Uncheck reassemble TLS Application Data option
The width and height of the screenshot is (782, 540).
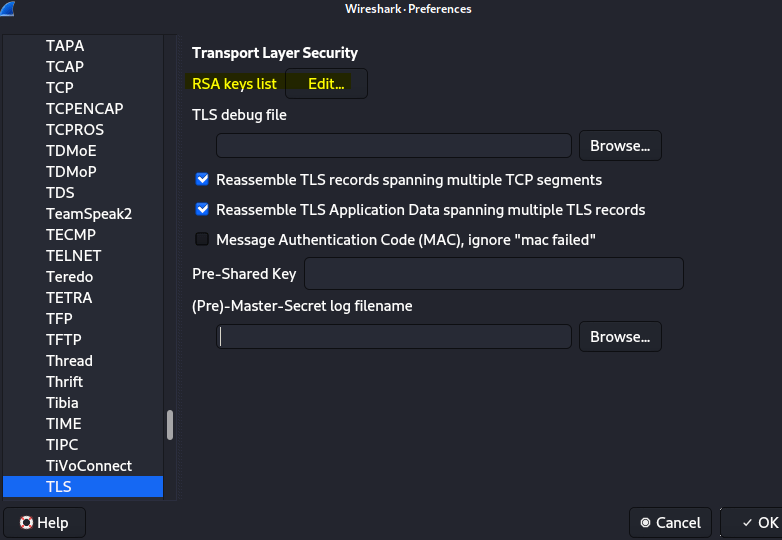(202, 209)
